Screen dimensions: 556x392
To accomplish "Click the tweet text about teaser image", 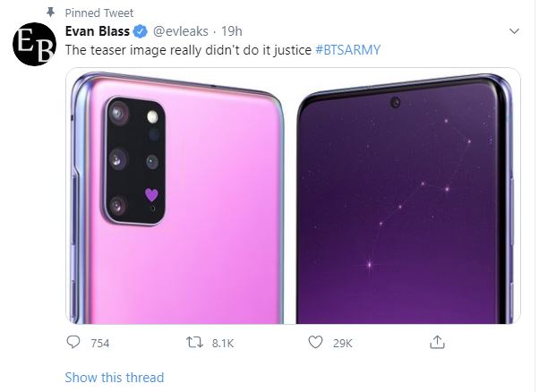I will (188, 49).
